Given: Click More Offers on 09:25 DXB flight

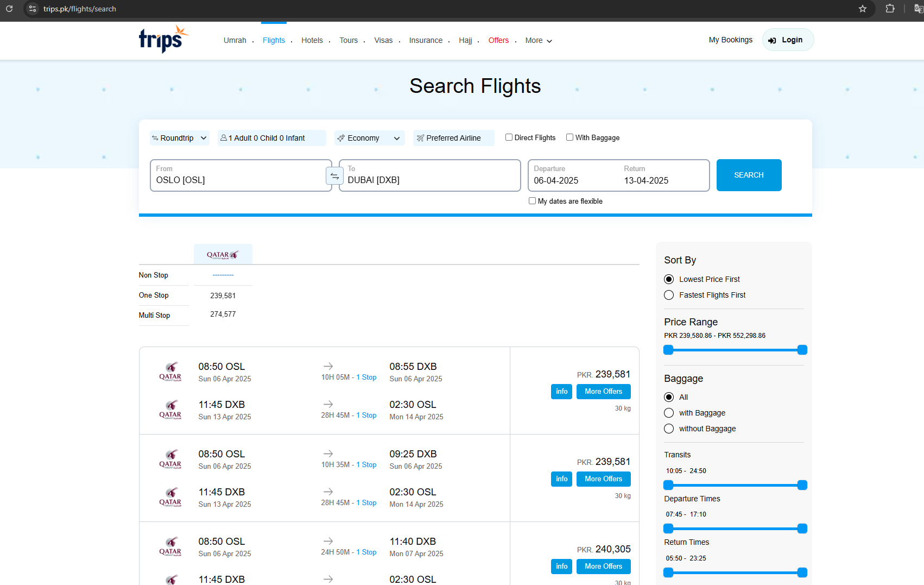Looking at the screenshot, I should pos(603,479).
